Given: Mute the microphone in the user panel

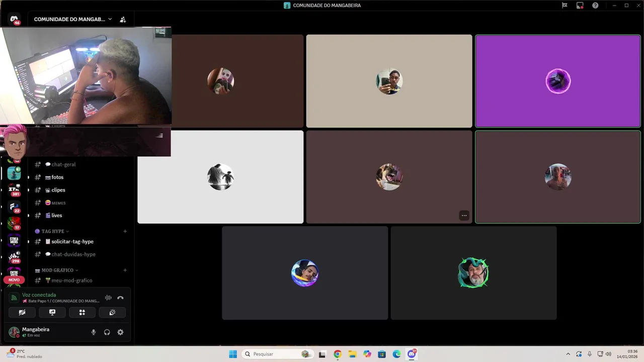Looking at the screenshot, I should tap(93, 332).
